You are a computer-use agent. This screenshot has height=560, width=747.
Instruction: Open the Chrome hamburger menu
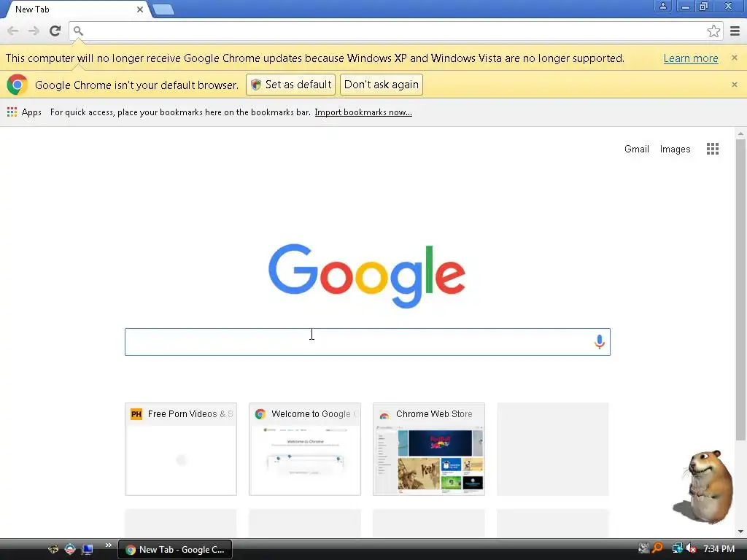click(735, 31)
